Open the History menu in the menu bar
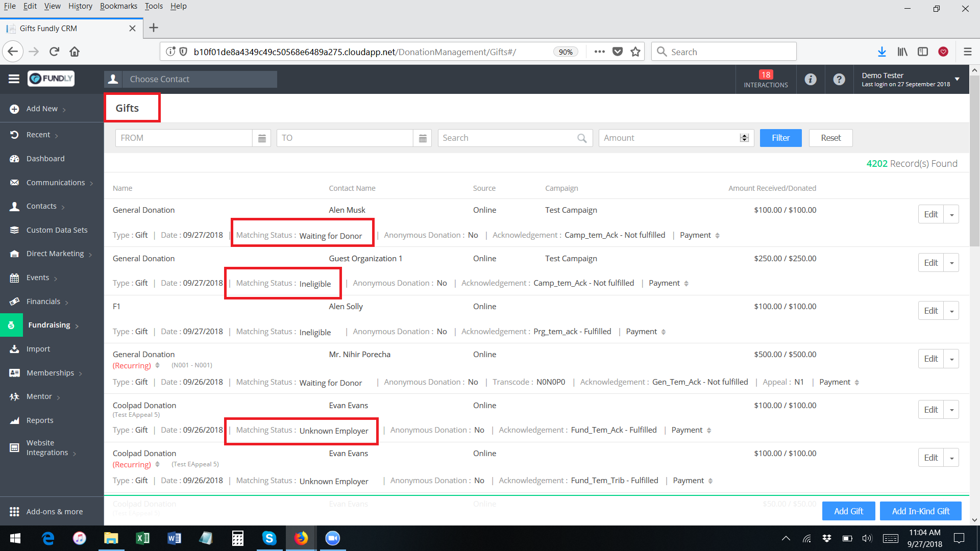The height and width of the screenshot is (551, 980). coord(80,6)
